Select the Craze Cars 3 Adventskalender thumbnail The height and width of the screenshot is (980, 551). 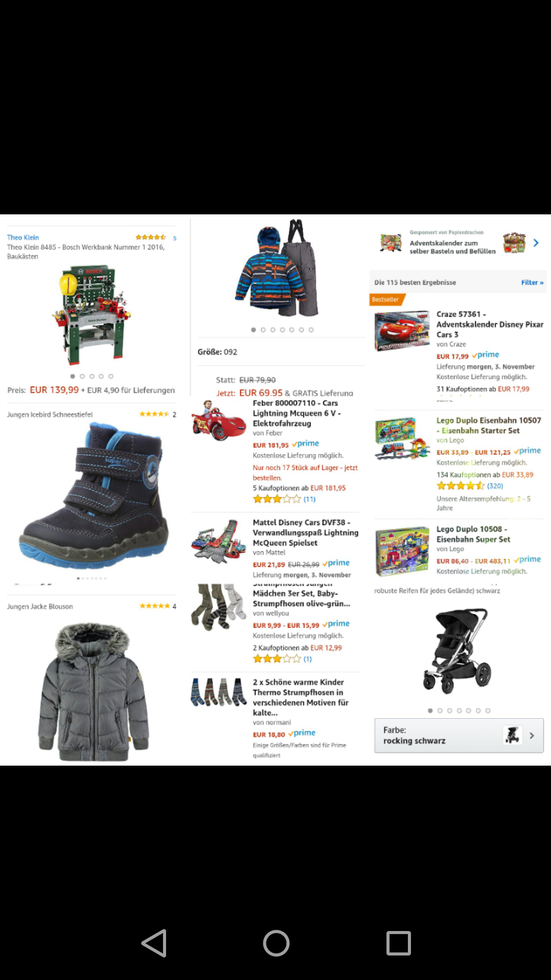[402, 332]
